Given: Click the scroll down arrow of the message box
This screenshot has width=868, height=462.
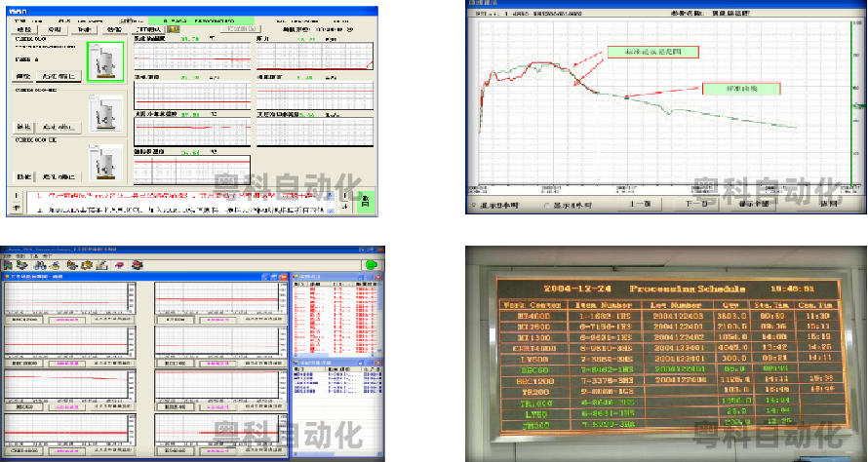Looking at the screenshot, I should pos(329,211).
